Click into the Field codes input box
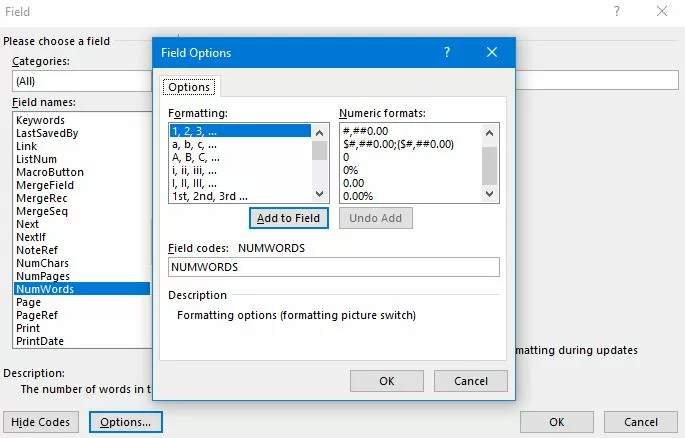 pyautogui.click(x=334, y=267)
